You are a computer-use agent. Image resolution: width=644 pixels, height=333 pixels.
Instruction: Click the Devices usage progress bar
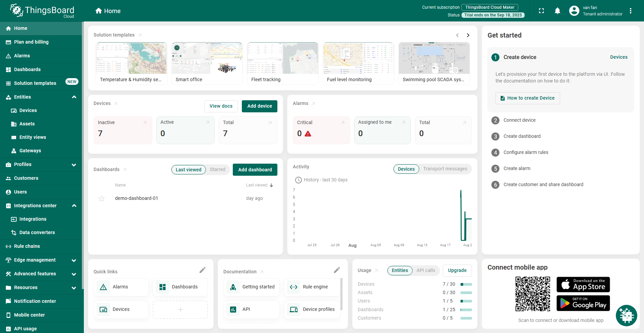(x=466, y=284)
